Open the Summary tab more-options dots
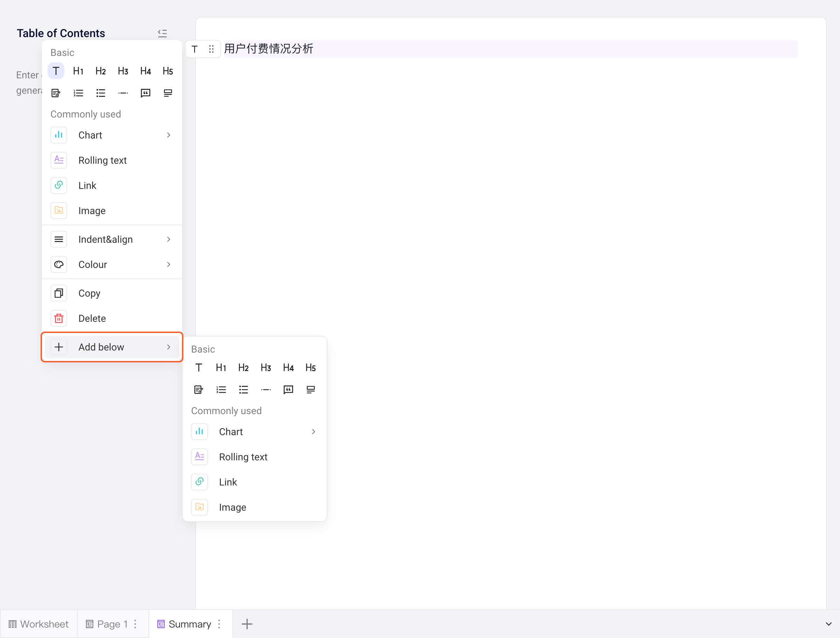Image resolution: width=840 pixels, height=638 pixels. tap(219, 624)
